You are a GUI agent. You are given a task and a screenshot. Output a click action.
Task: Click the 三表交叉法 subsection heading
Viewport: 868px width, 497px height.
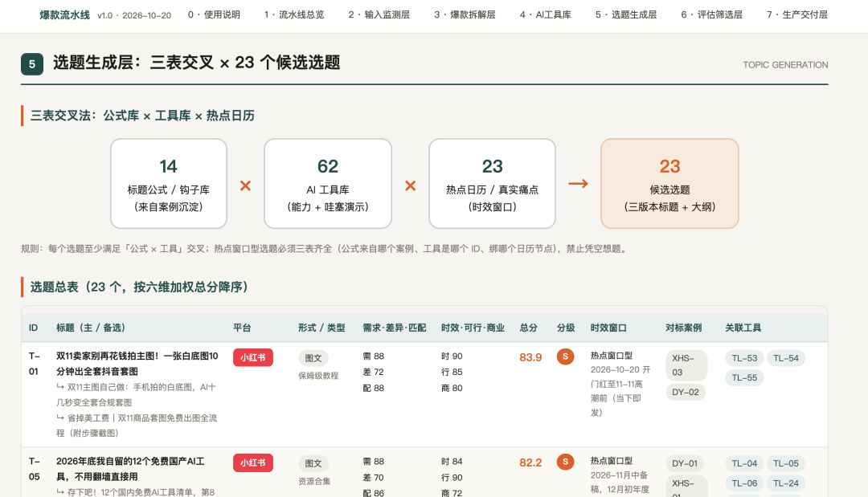[142, 116]
